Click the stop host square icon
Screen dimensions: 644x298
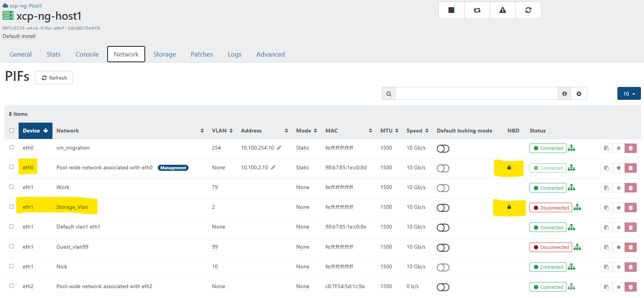pyautogui.click(x=451, y=10)
